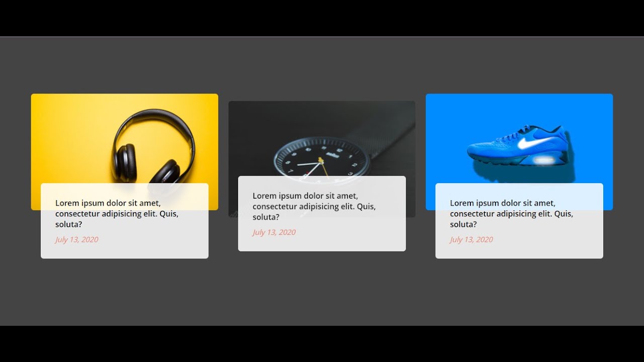Select the white caption panel of the sneaker card
This screenshot has height=362, width=644.
[519, 221]
